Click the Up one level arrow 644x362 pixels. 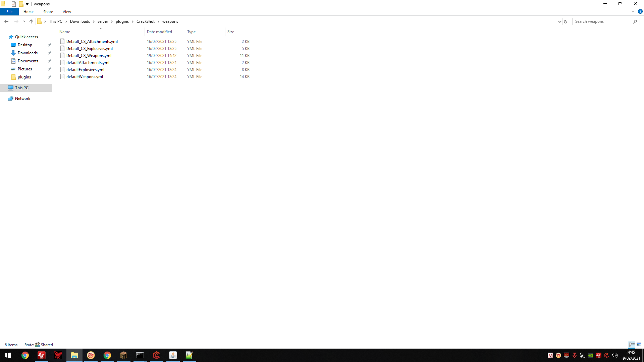pos(31,21)
